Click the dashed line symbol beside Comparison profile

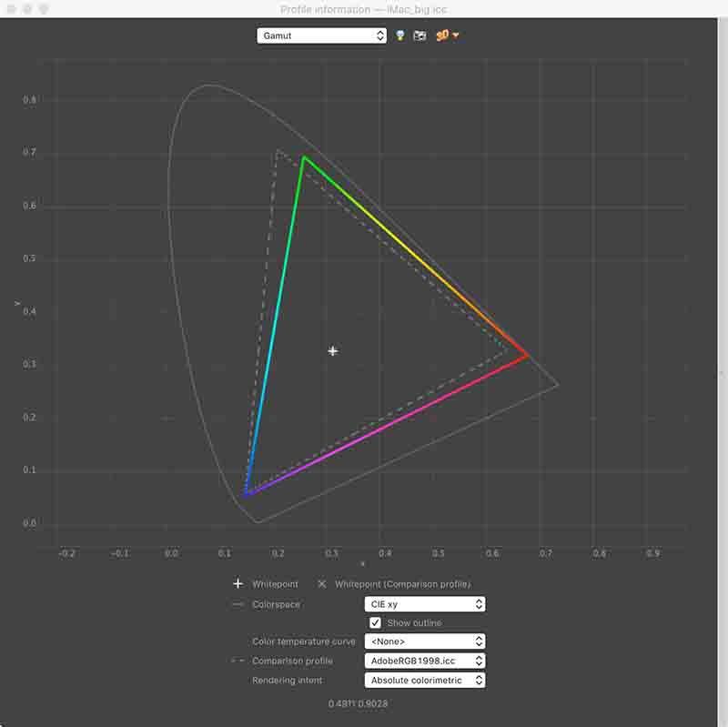coord(238,661)
